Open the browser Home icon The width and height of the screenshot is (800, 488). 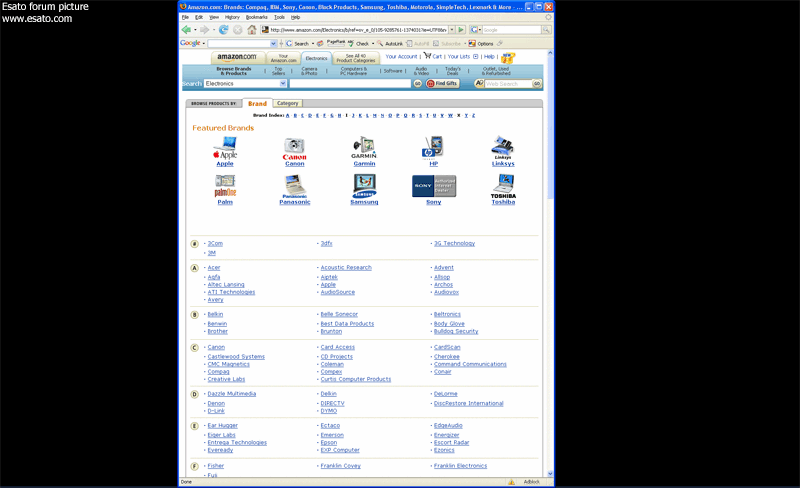(252, 30)
